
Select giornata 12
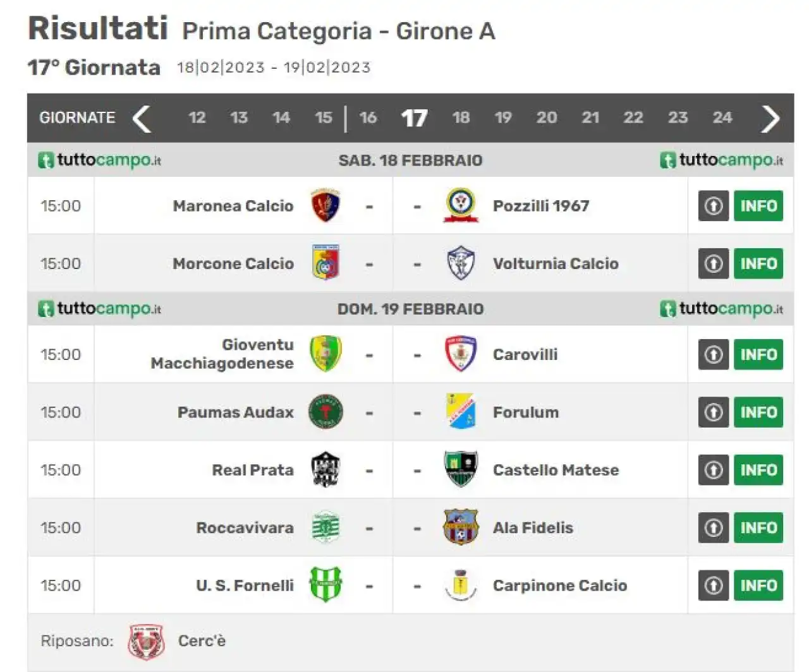tap(197, 117)
